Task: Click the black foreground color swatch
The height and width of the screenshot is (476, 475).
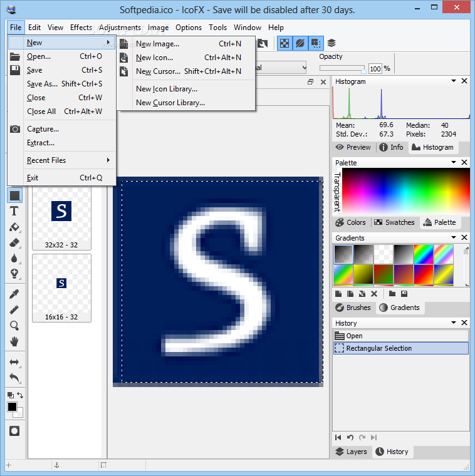Action: coord(12,406)
